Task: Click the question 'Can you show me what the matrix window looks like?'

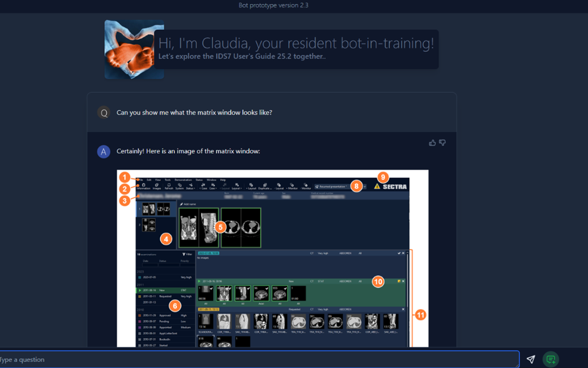Action: [x=194, y=113]
